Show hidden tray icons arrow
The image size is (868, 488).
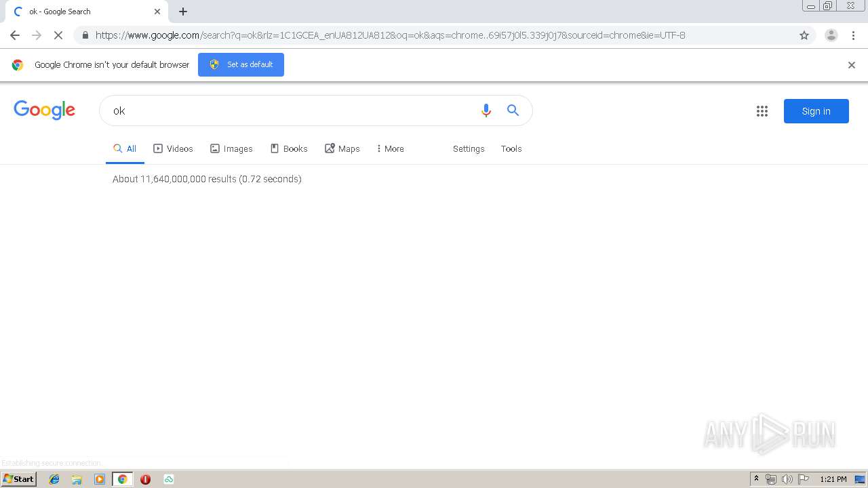pos(757,479)
